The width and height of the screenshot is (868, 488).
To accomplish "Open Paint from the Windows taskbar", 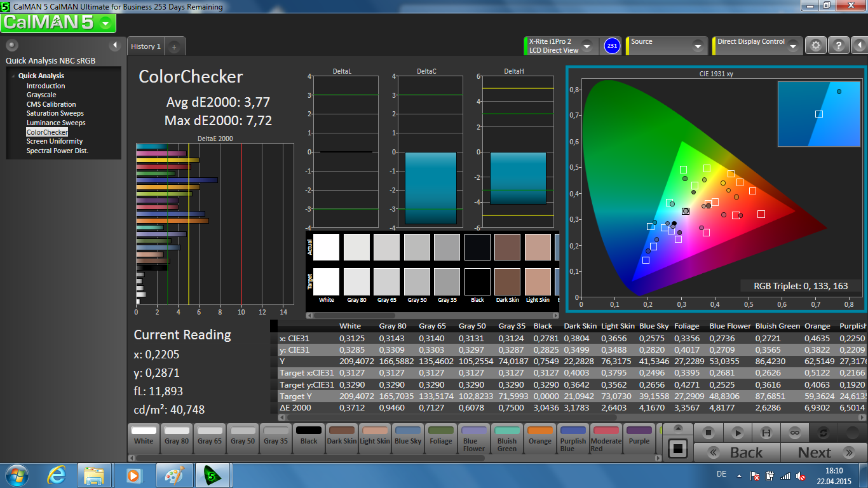I will [x=173, y=475].
